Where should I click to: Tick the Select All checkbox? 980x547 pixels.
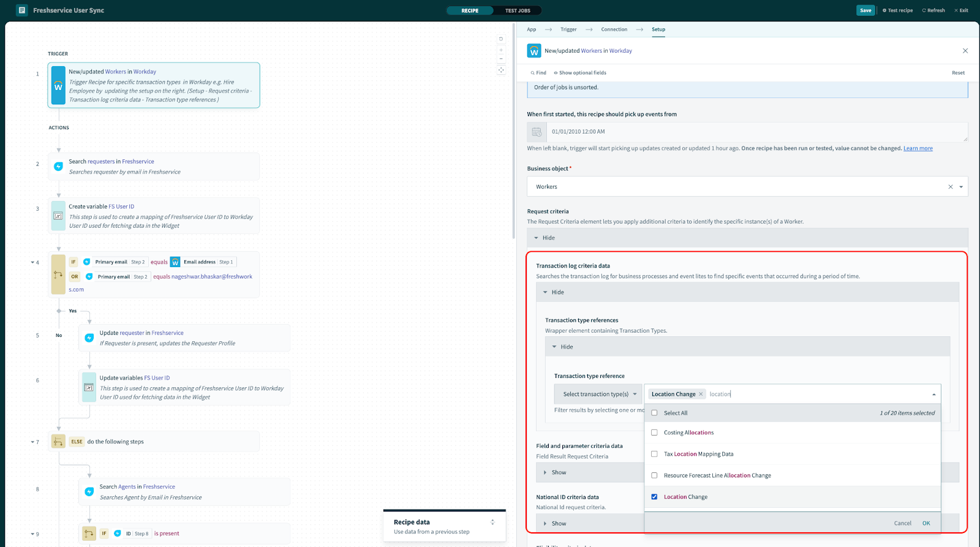654,413
